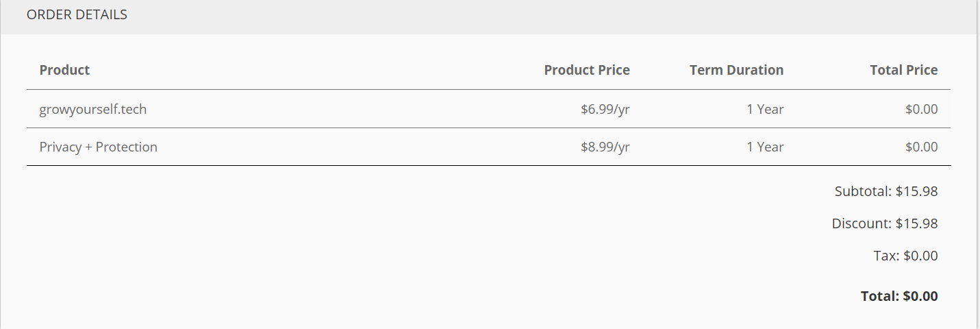Click the Term Duration column header
Image resolution: width=980 pixels, height=329 pixels.
click(x=736, y=70)
